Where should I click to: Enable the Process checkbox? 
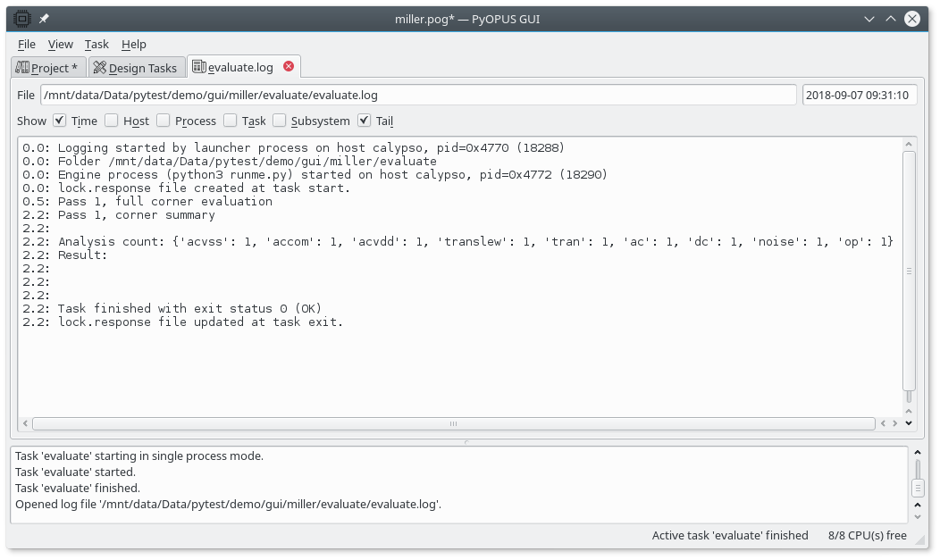click(164, 121)
